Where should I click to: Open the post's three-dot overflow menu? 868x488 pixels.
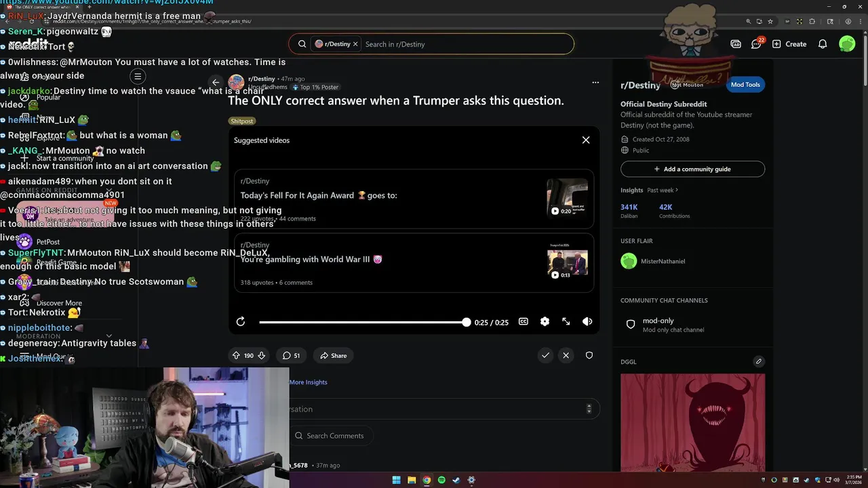click(595, 83)
